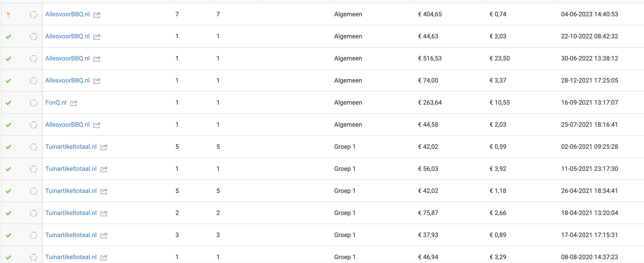Image resolution: width=644 pixels, height=263 pixels.
Task: Click the orange question mark status icon
Action: point(8,15)
